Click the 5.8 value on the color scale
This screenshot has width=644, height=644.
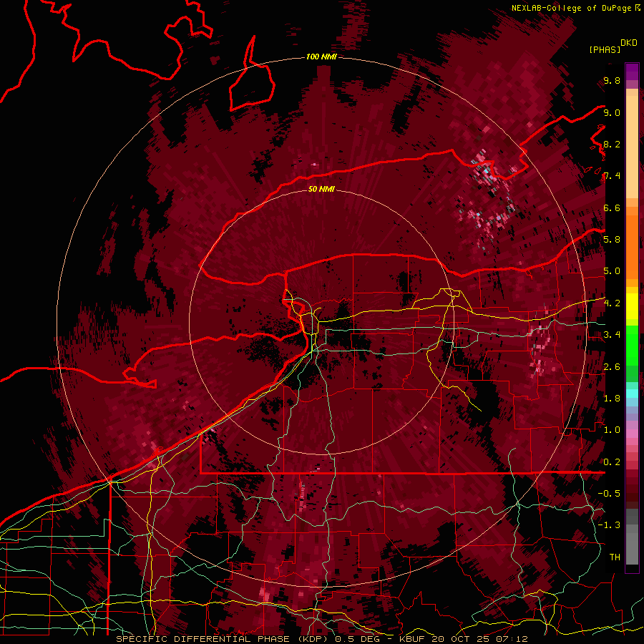(612, 239)
